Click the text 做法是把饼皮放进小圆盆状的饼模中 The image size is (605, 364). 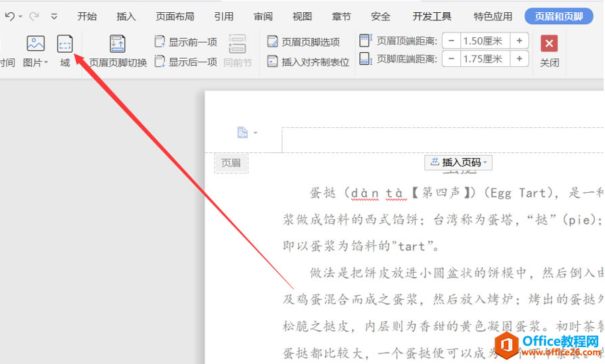(x=418, y=273)
